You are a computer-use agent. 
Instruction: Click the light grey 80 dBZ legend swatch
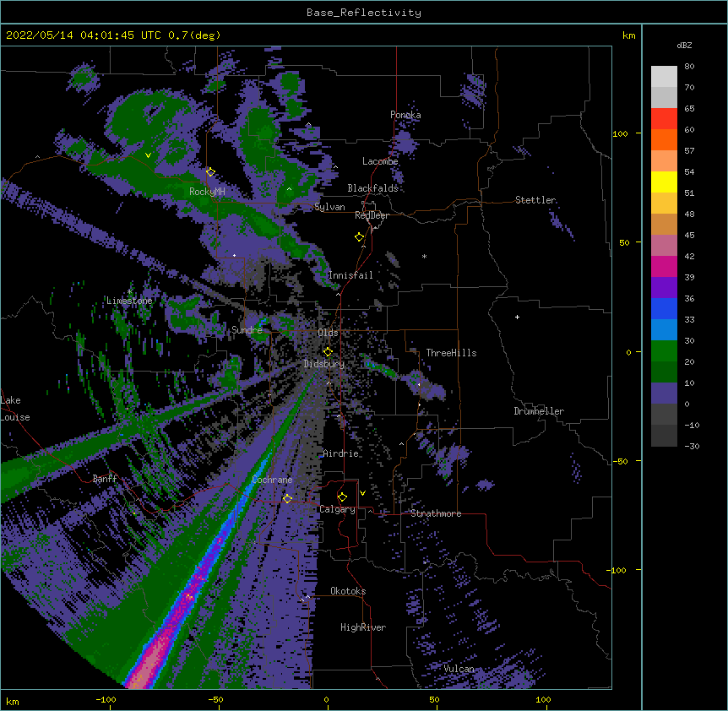point(664,77)
